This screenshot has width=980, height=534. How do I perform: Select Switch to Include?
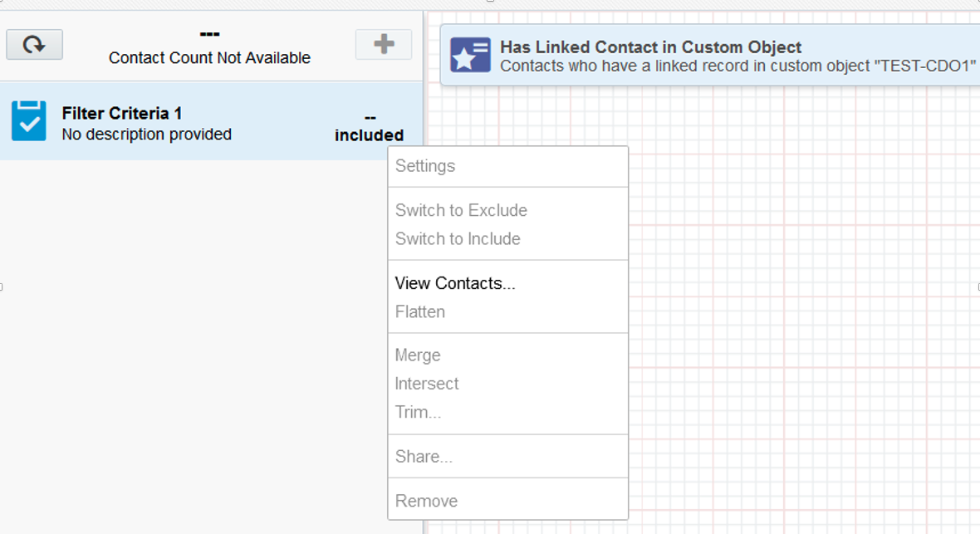tap(458, 238)
